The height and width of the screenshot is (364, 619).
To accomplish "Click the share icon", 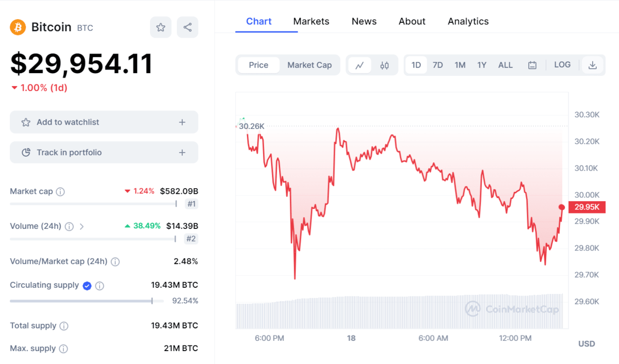I will tap(187, 27).
